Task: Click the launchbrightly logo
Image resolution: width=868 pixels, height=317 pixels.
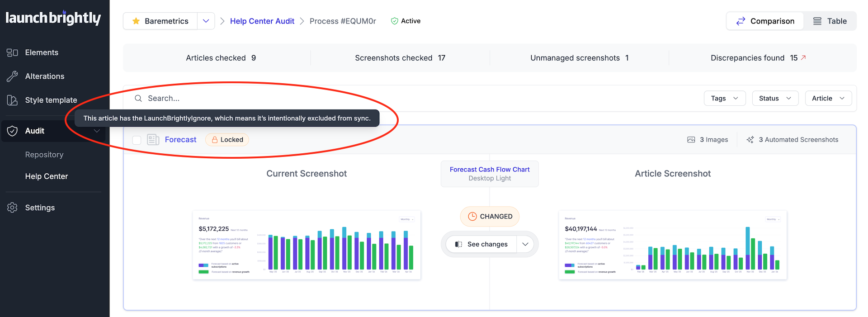Action: (53, 18)
